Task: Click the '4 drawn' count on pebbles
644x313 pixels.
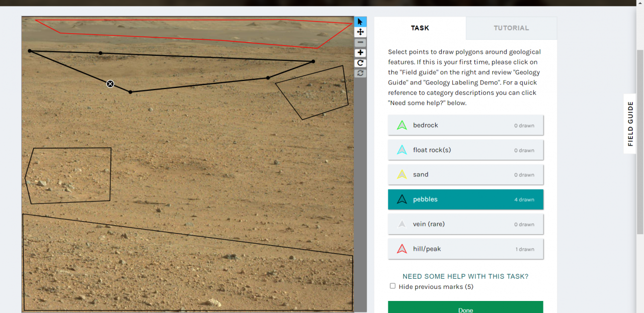Action: tap(524, 200)
